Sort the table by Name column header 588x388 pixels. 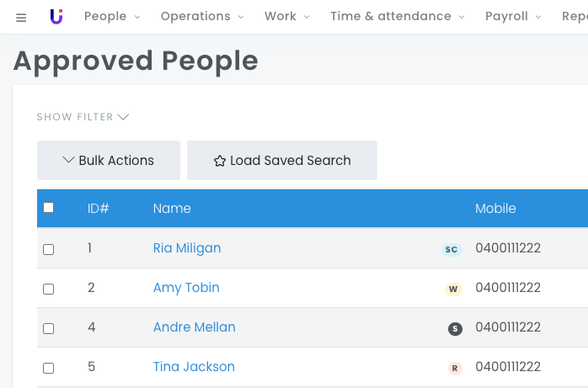pos(172,209)
